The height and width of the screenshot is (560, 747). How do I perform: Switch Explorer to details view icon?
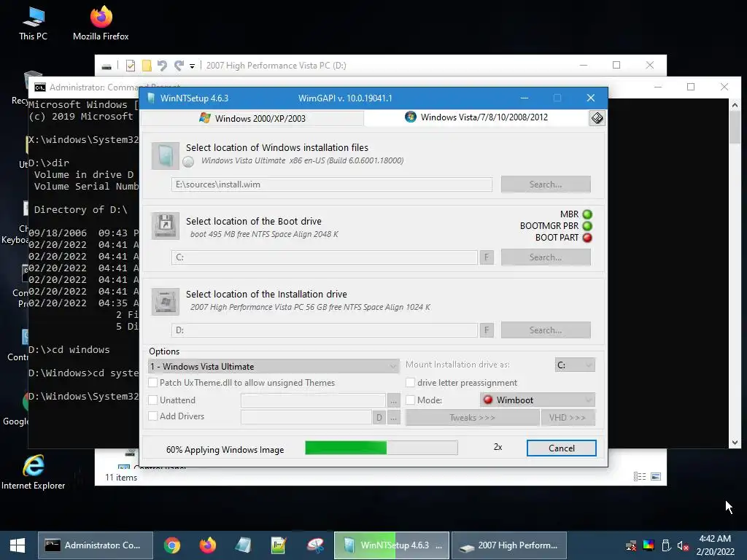click(x=640, y=477)
